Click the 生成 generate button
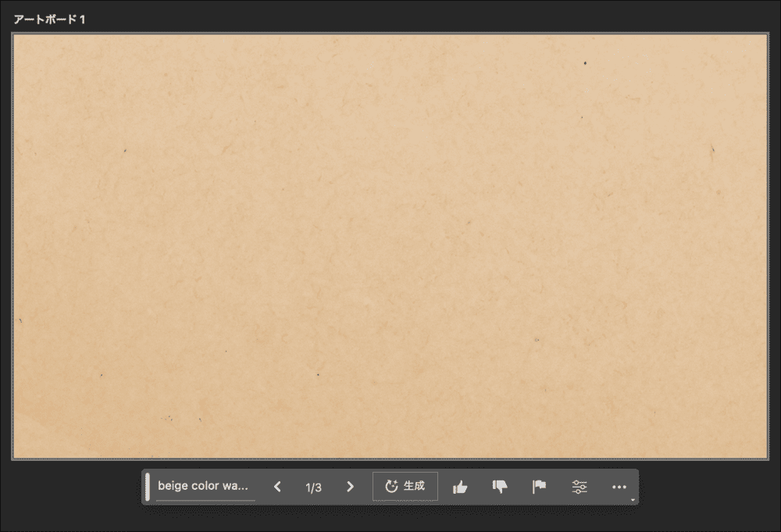781x532 pixels. (405, 486)
